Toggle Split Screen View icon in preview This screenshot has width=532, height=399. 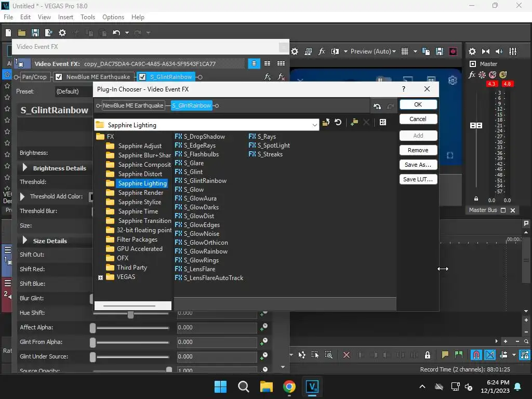(335, 51)
